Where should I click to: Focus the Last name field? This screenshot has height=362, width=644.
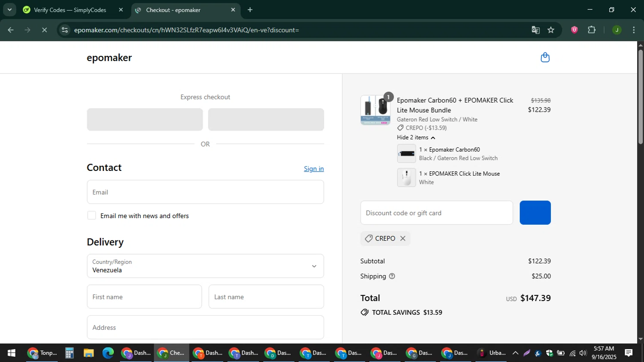click(x=266, y=297)
